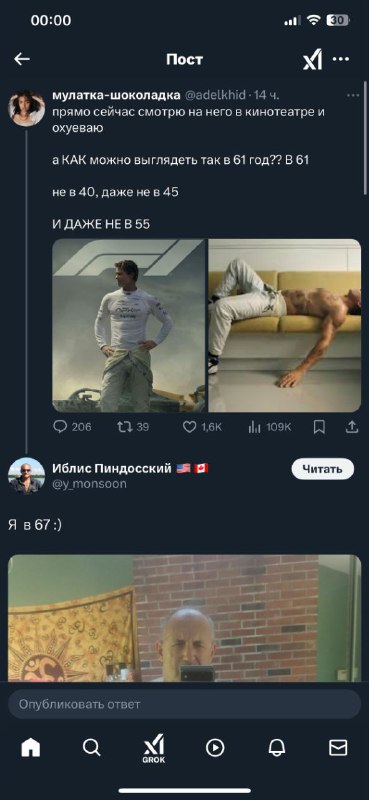The height and width of the screenshot is (800, 369).
Task: Open @y_monsoon profile avatar
Action: tap(27, 476)
